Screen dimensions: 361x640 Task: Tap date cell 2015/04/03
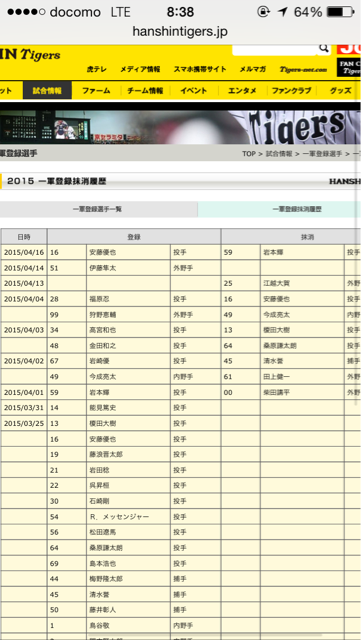[x=24, y=330]
